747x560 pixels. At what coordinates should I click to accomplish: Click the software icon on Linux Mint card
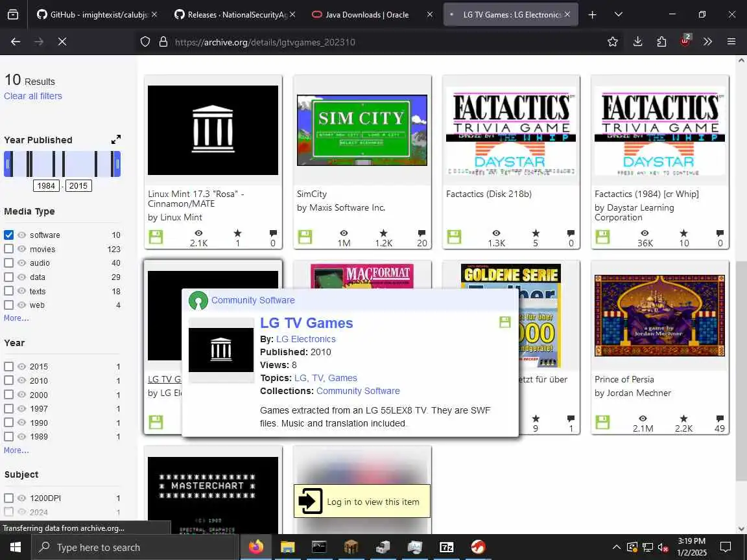pyautogui.click(x=156, y=237)
